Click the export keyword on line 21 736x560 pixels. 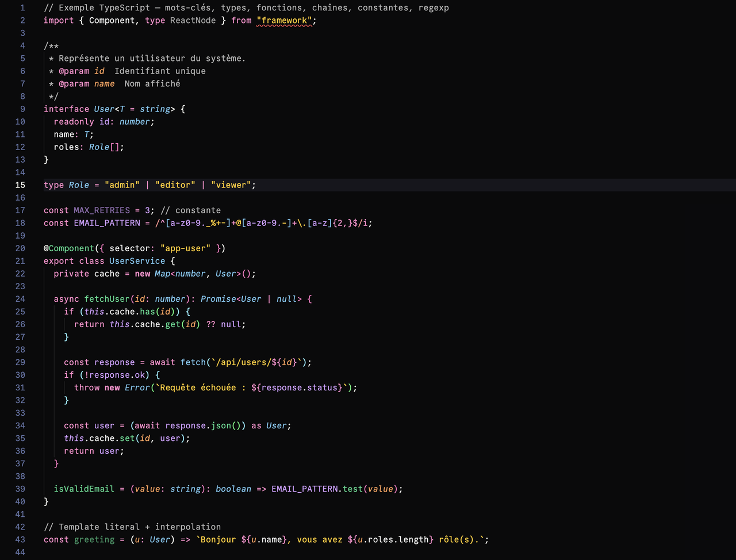point(59,260)
